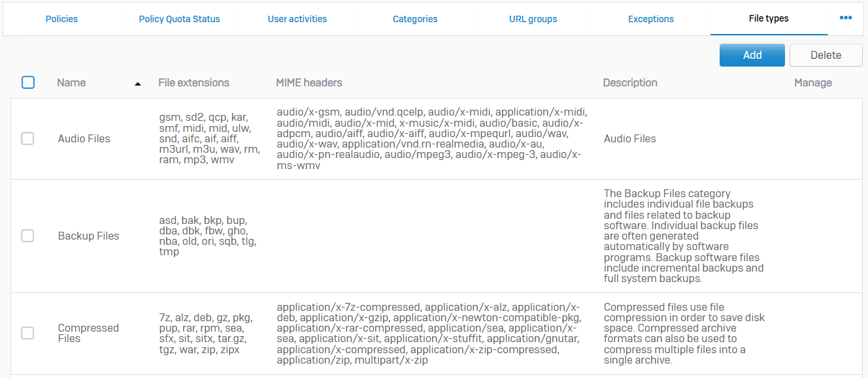The width and height of the screenshot is (868, 378).
Task: Check the Audio Files row checkbox
Action: pyautogui.click(x=27, y=138)
